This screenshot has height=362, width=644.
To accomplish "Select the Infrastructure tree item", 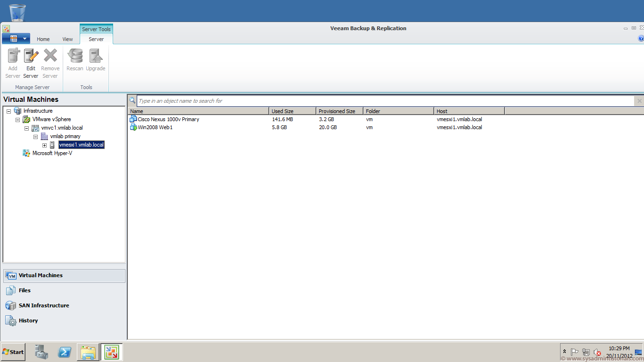I will (x=38, y=111).
